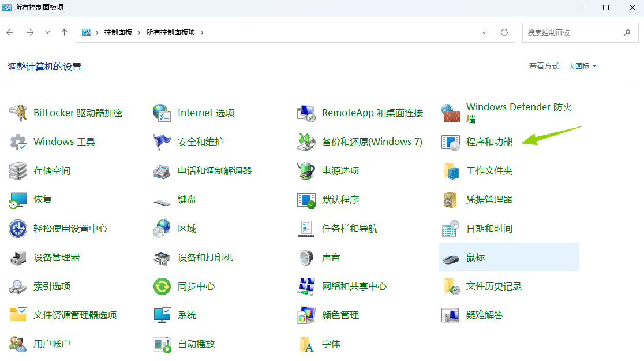Go up one level with up arrow
This screenshot has height=361, width=644.
[65, 32]
